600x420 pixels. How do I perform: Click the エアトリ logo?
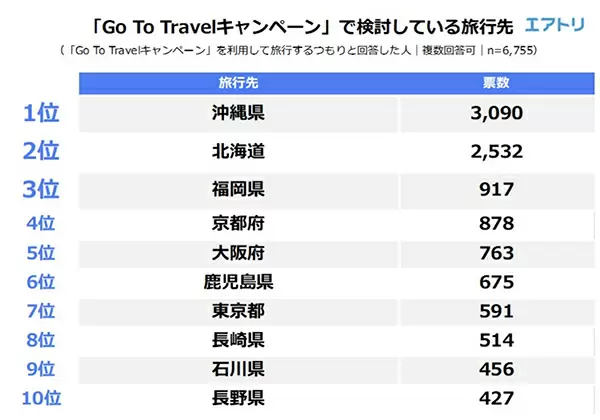coord(554,25)
